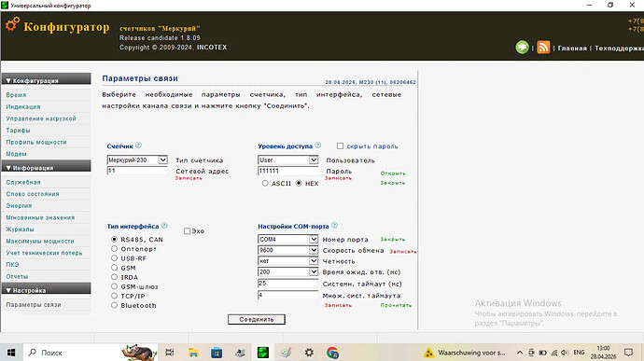The height and width of the screenshot is (361, 644).
Task: Click the Поиск taskbar search box
Action: (91, 353)
